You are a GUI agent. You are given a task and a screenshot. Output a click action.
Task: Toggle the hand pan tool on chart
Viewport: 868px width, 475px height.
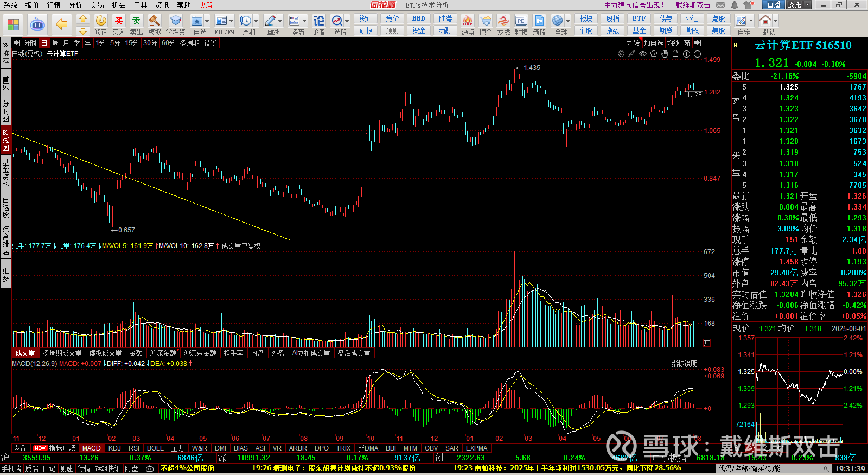[x=665, y=54]
